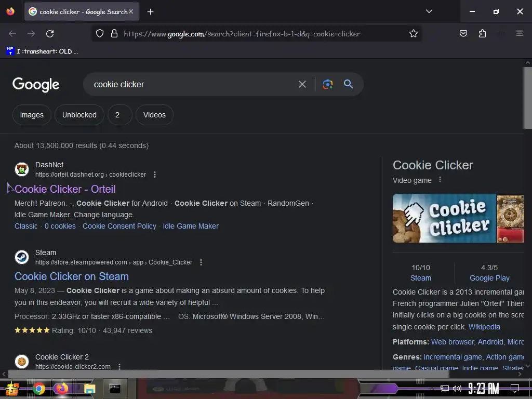The image size is (532, 399).
Task: Open the Cookie Consent Policy sitelink
Action: 119,226
